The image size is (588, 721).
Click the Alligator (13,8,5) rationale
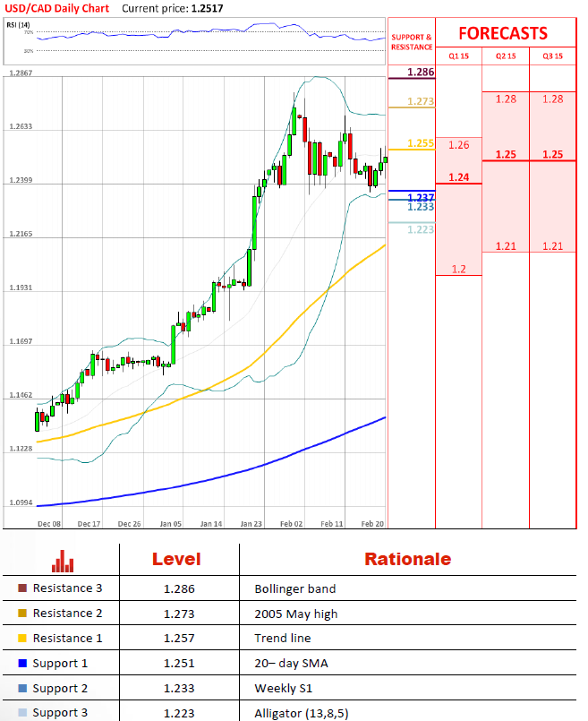point(302,713)
